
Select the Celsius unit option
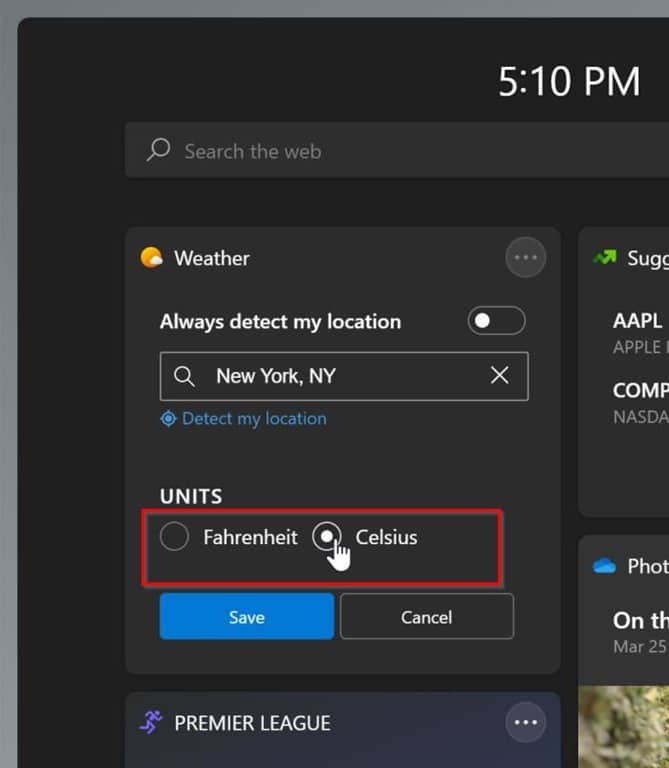coord(326,537)
